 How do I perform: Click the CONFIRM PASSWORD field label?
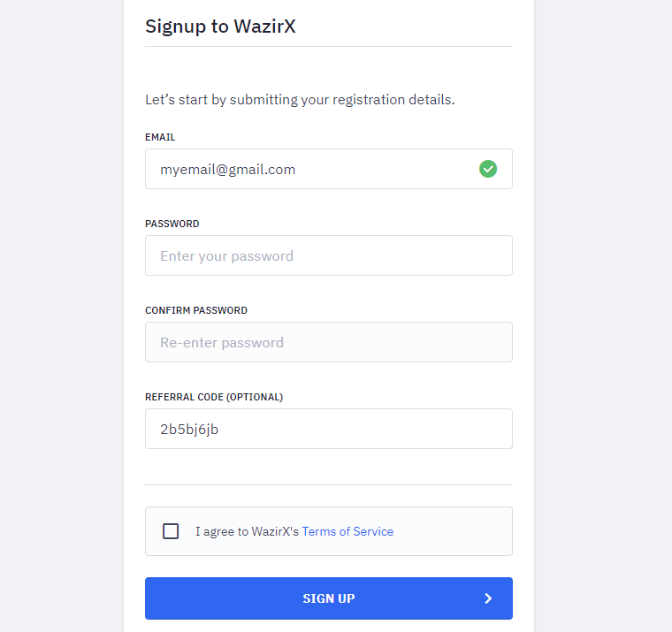(x=196, y=310)
